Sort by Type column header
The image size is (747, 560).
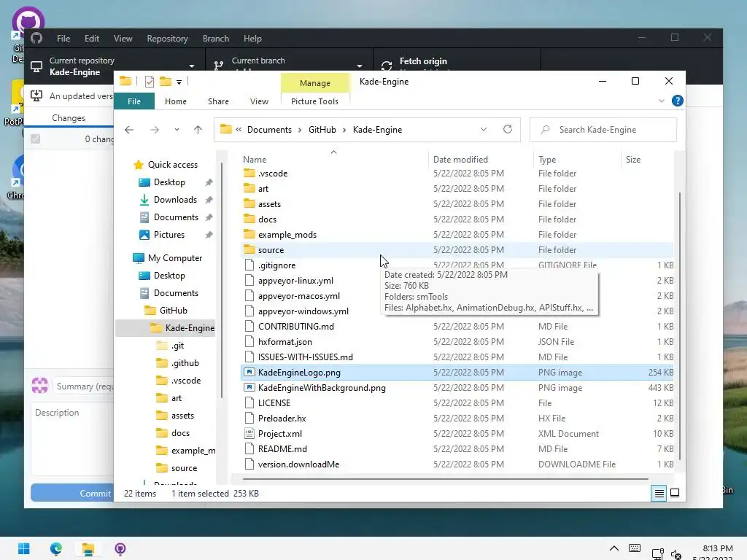pos(547,160)
